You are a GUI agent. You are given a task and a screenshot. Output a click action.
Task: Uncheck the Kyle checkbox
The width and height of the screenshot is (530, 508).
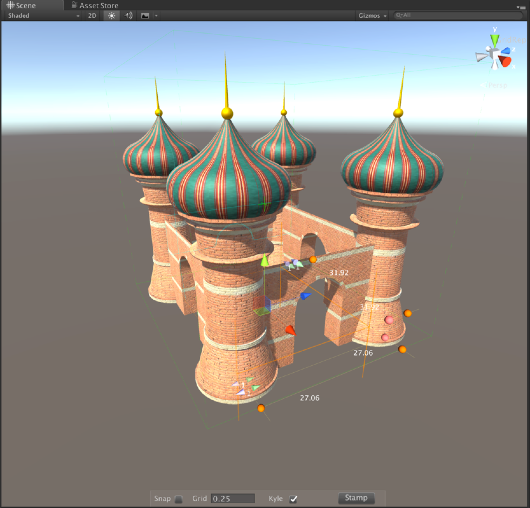click(293, 499)
